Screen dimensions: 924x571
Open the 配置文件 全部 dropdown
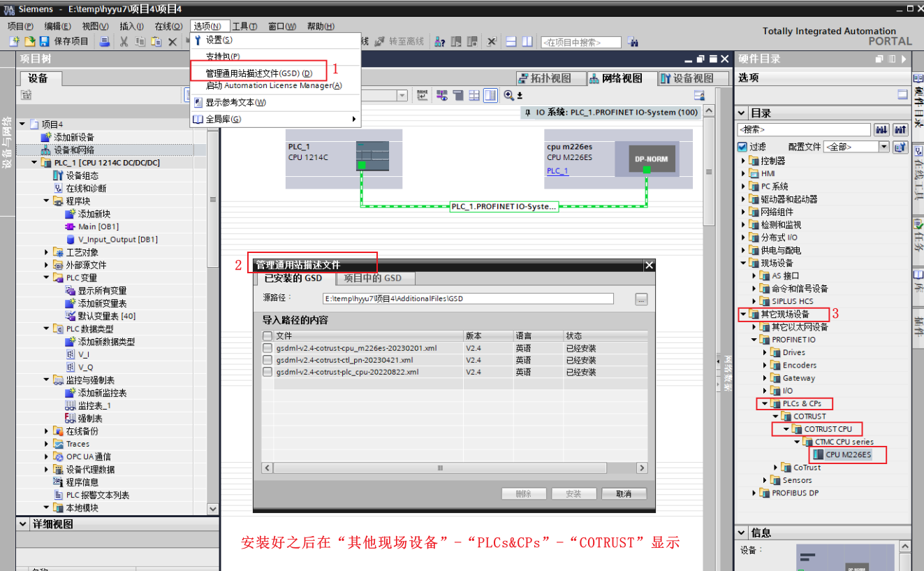click(x=883, y=147)
